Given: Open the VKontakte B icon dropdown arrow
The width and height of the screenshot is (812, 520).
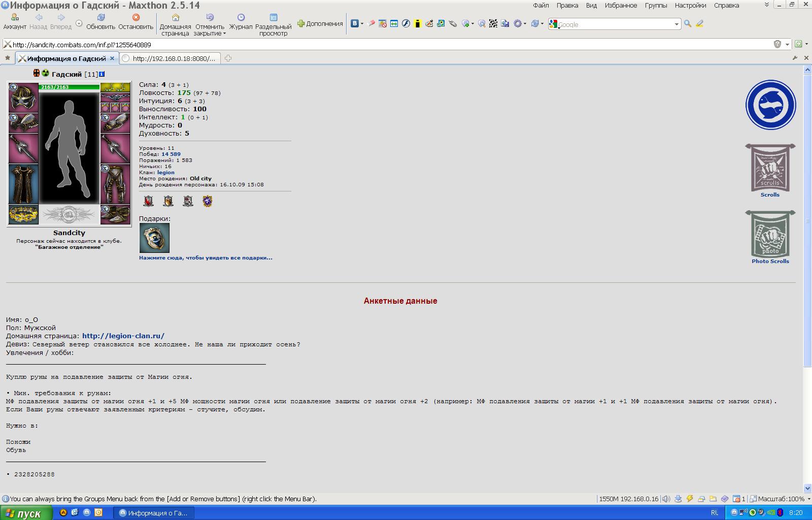Looking at the screenshot, I should (362, 23).
